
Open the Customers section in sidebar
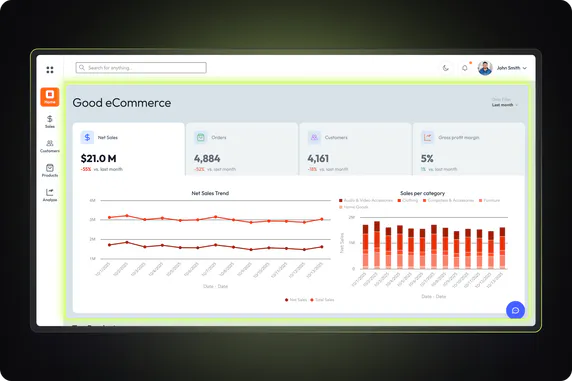pyautogui.click(x=50, y=146)
